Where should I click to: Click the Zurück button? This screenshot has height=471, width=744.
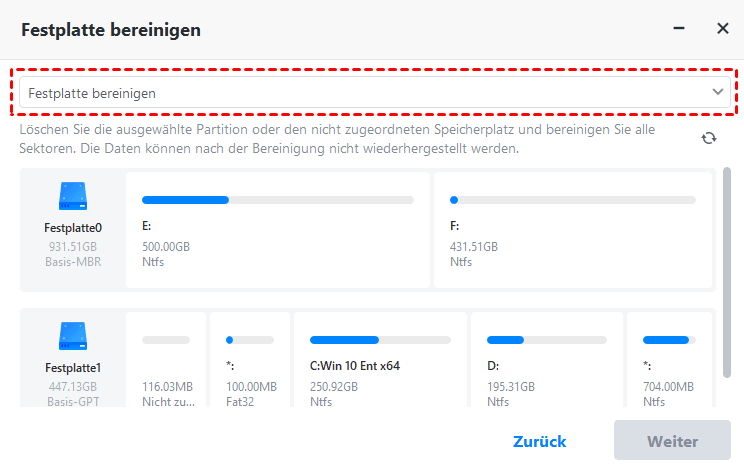tap(539, 441)
